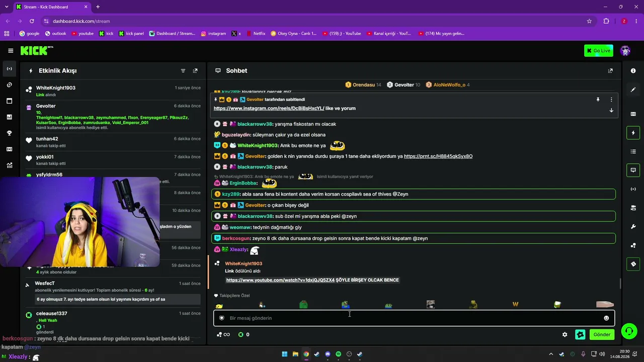Open the info icon in right sidebar
The height and width of the screenshot is (362, 644).
633,71
